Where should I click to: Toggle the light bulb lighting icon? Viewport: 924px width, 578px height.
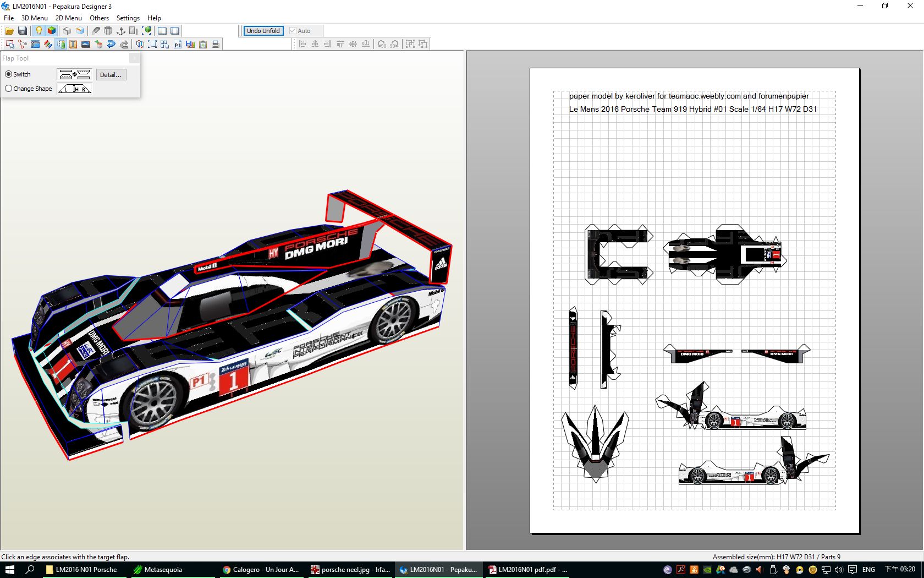(x=38, y=31)
